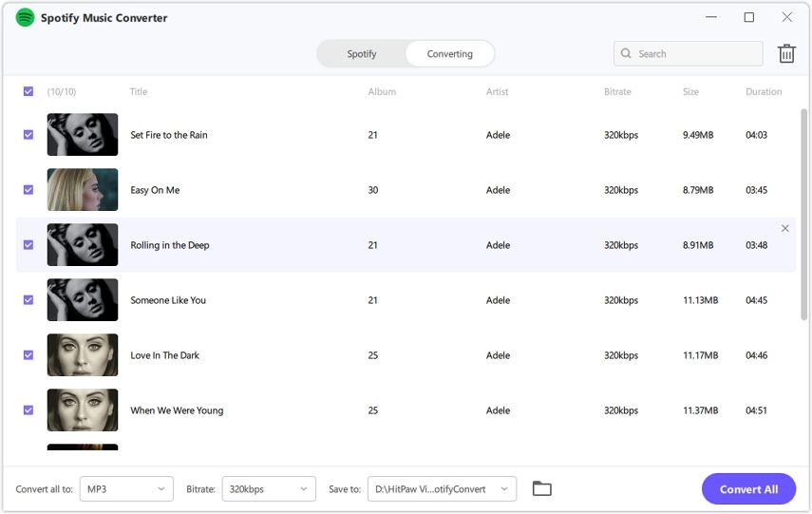
Task: Click the Set Fire to the Rain album thumbnail
Action: (x=83, y=135)
